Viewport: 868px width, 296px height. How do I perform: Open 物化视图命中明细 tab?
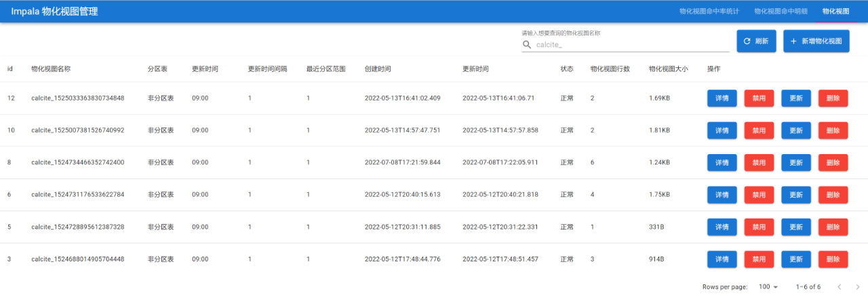[x=781, y=12]
